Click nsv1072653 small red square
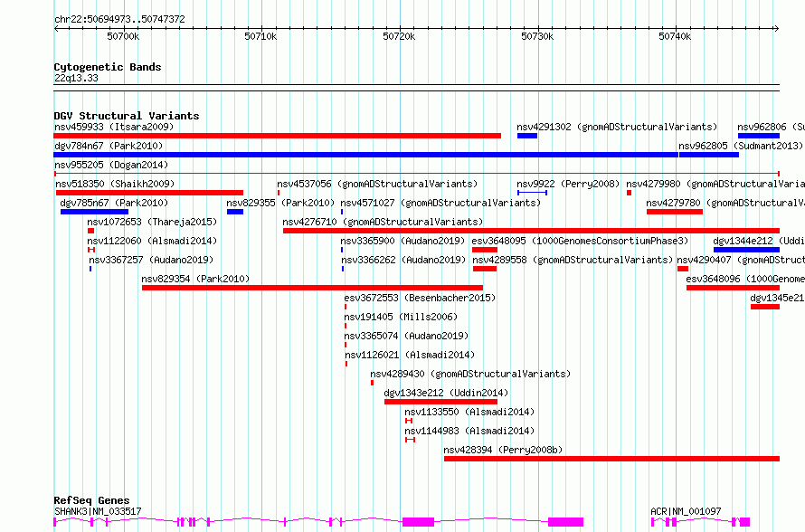Image resolution: width=805 pixels, height=532 pixels. [90, 231]
